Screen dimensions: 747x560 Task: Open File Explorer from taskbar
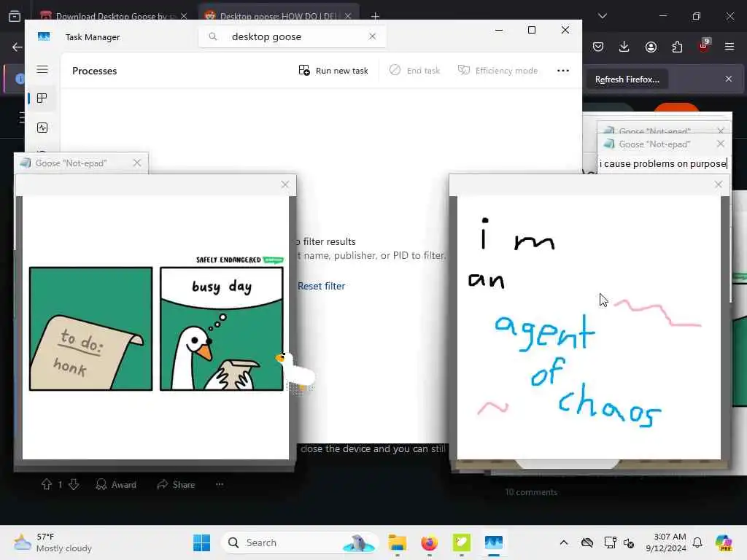coord(398,542)
